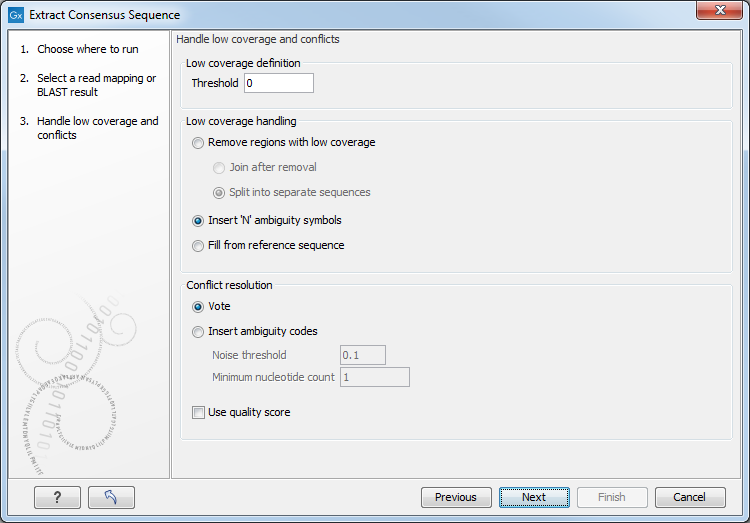Select the Join after removal option
Viewport: 750px width, 523px height.
(x=219, y=168)
